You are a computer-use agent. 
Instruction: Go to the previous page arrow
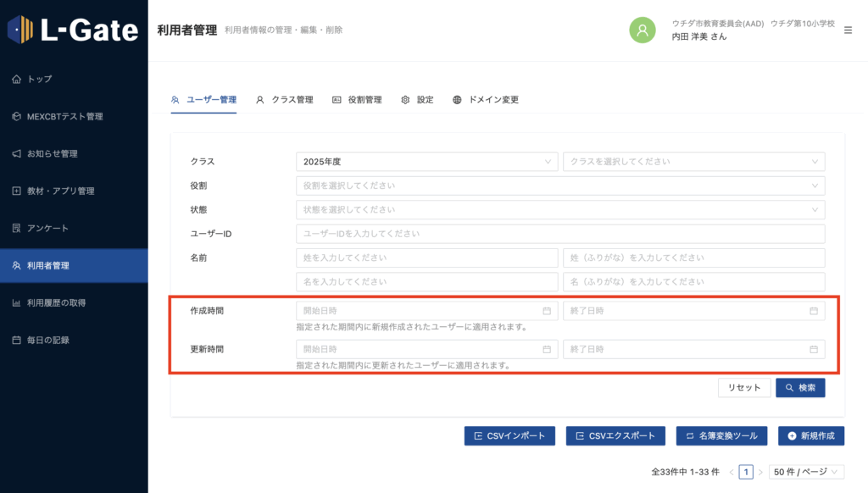coord(731,472)
